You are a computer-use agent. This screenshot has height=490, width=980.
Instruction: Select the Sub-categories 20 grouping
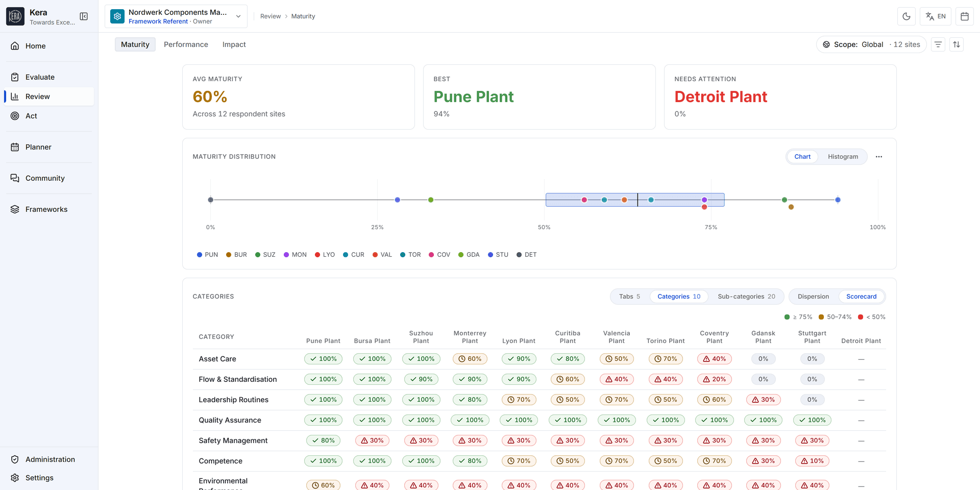pos(746,297)
